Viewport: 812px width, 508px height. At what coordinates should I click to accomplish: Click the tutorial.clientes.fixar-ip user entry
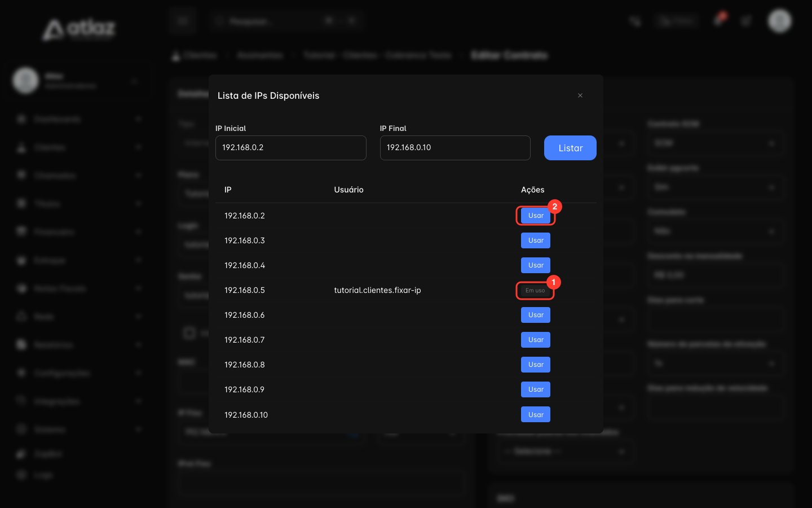[377, 290]
